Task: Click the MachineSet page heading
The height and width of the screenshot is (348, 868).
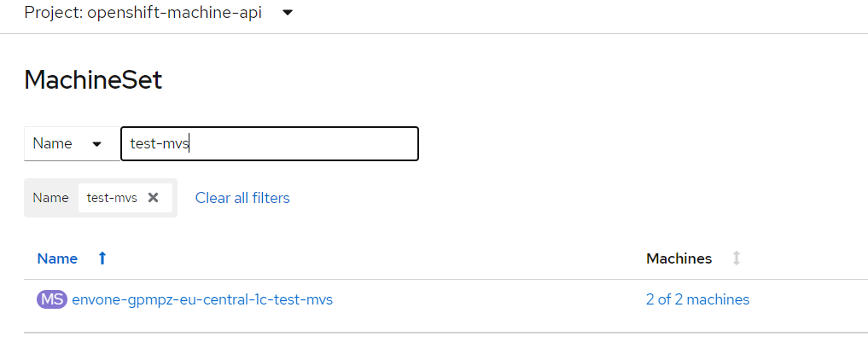Action: 93,80
